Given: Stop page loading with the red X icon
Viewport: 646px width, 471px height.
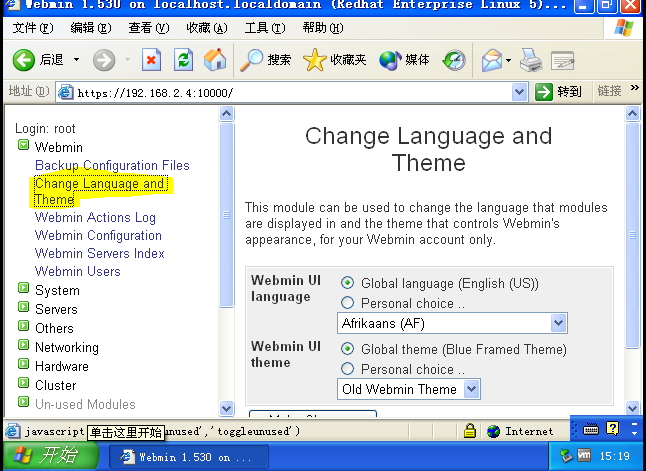Looking at the screenshot, I should coord(151,60).
